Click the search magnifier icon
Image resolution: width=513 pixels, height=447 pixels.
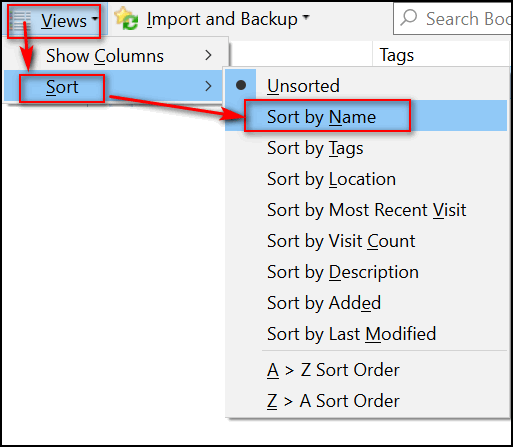pos(409,18)
